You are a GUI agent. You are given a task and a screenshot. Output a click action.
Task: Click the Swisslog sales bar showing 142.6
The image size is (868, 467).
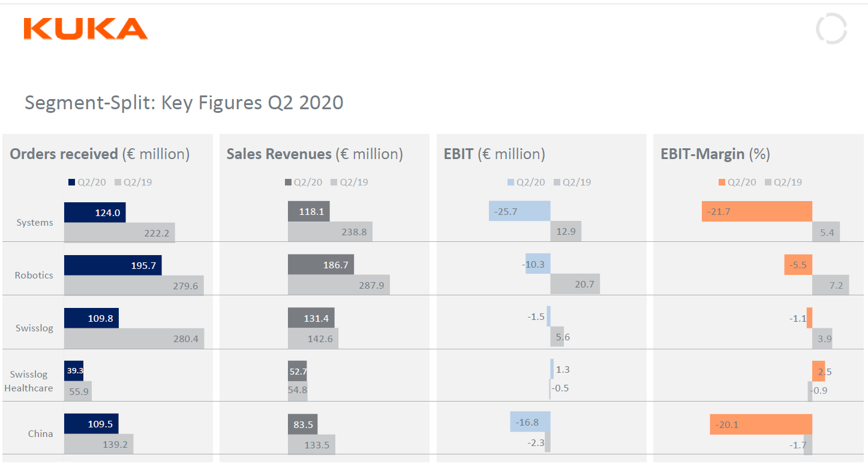[x=313, y=338]
